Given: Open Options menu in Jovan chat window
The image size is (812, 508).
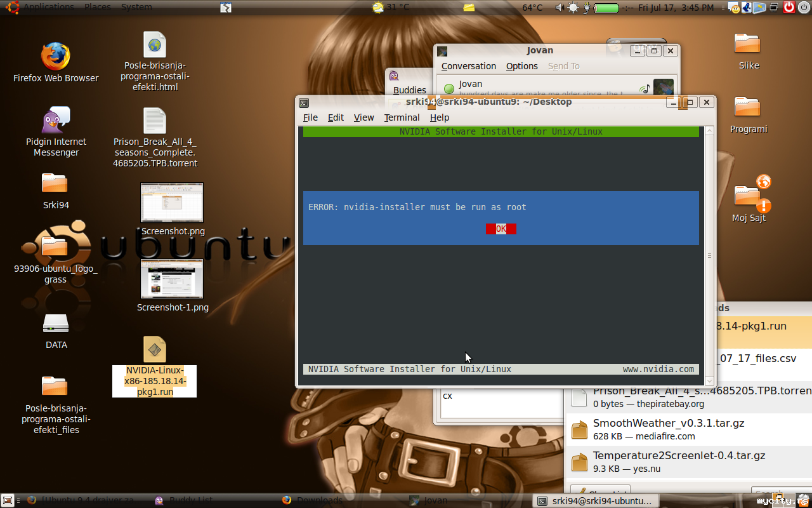Looking at the screenshot, I should pyautogui.click(x=522, y=66).
